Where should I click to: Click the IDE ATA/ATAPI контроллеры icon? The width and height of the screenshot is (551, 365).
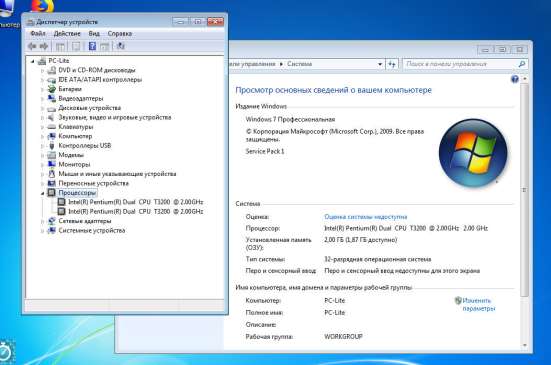pos(52,80)
